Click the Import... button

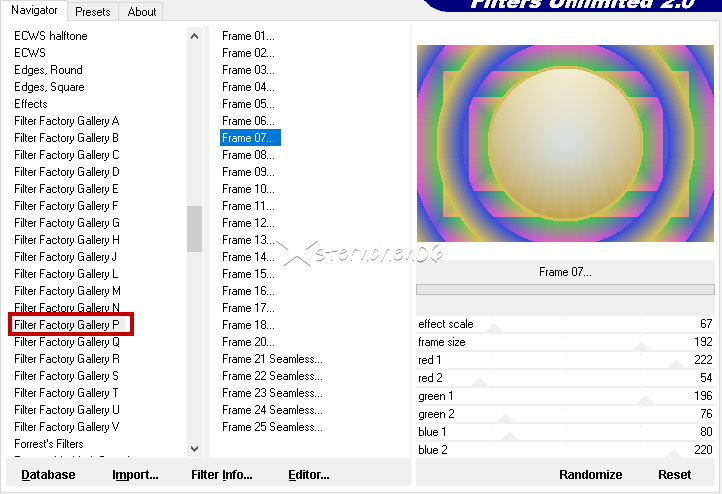click(x=135, y=475)
